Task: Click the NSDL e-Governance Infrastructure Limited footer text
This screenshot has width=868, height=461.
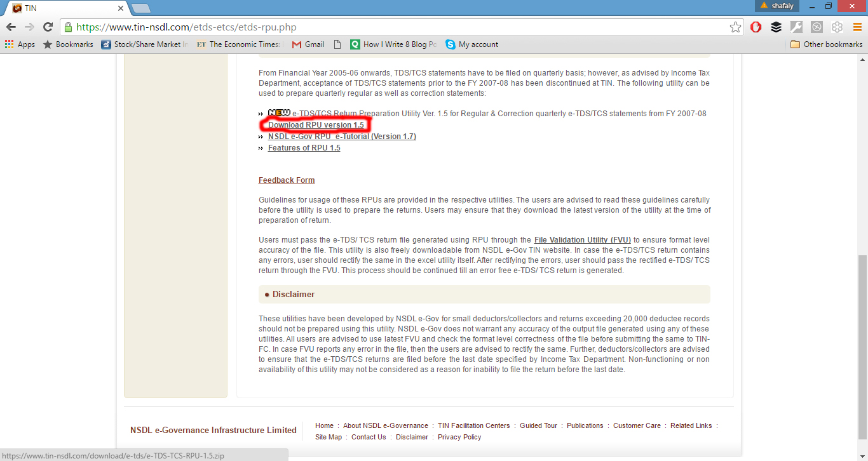Action: 214,431
